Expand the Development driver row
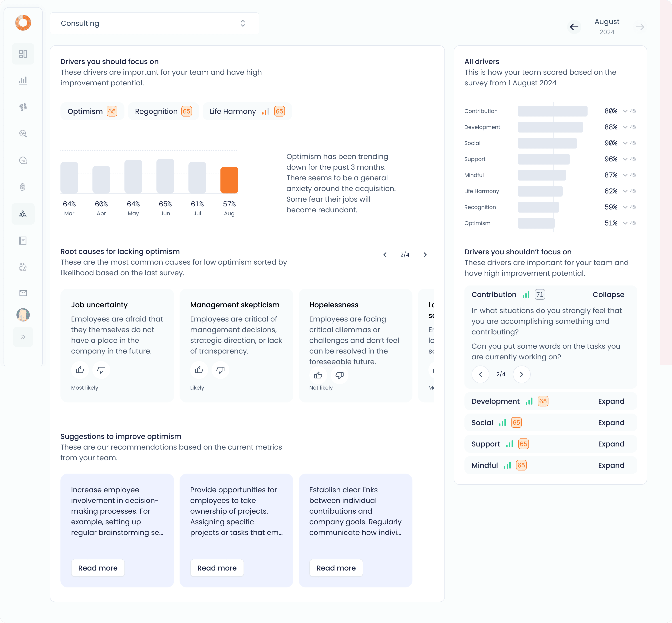Viewport: 672px width, 623px height. [611, 401]
